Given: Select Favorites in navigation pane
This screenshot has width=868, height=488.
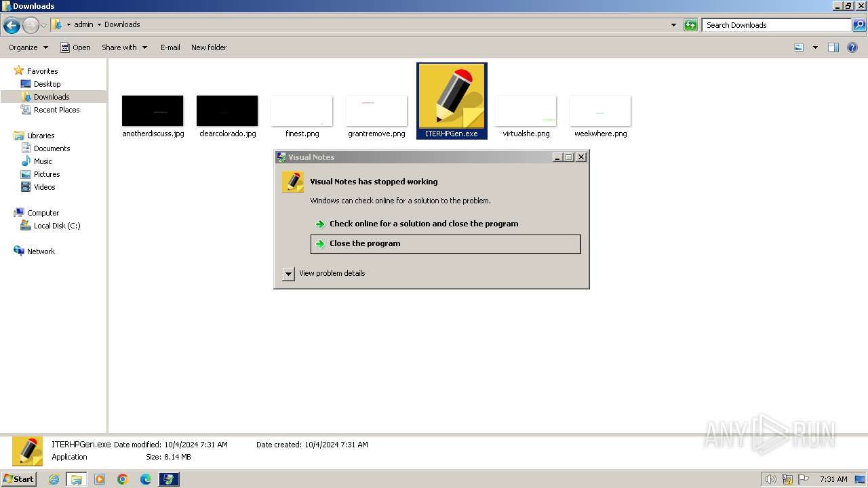Looking at the screenshot, I should (42, 71).
